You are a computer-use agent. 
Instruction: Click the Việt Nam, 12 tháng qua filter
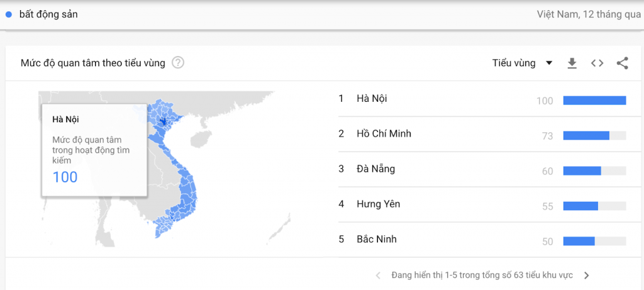(589, 14)
